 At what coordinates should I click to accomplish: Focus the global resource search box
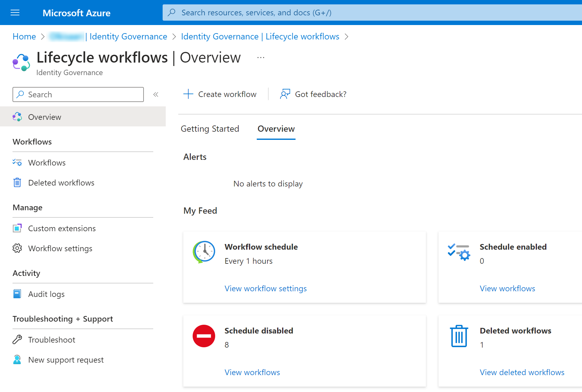[372, 13]
